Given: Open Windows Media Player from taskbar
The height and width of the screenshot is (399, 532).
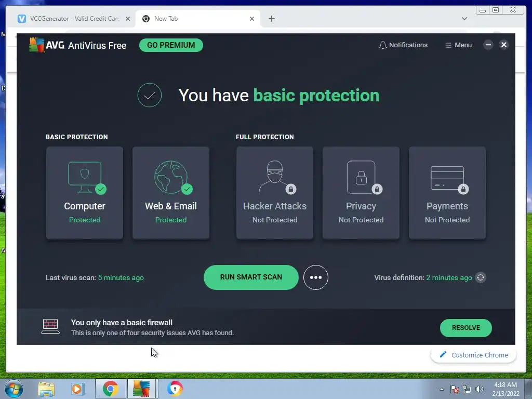Looking at the screenshot, I should tap(77, 389).
